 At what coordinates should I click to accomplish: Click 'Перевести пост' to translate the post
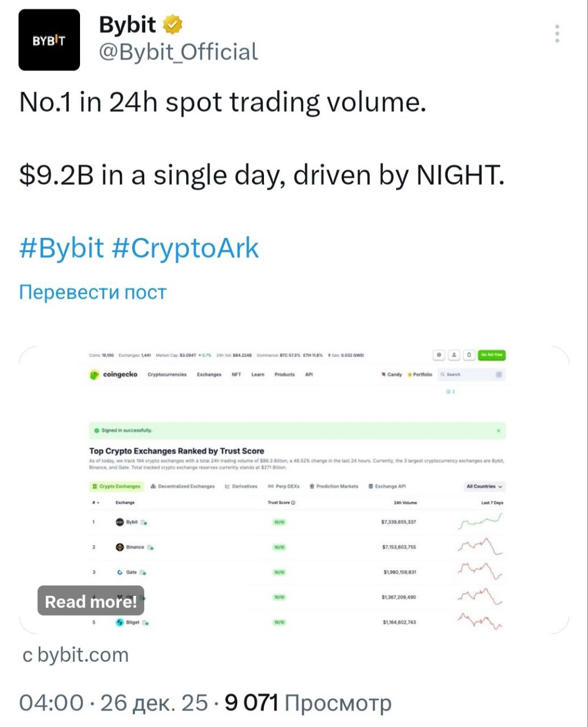tap(93, 293)
